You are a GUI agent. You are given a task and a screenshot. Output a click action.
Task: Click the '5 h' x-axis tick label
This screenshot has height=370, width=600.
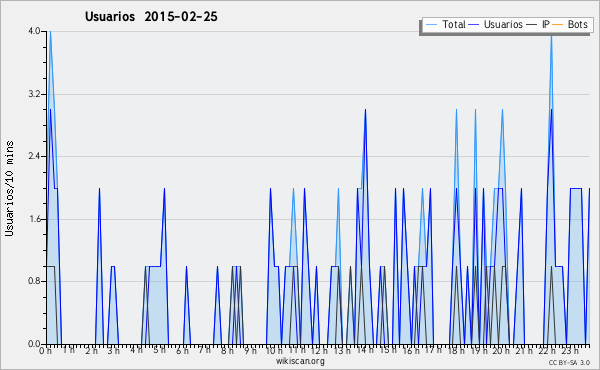coord(160,350)
